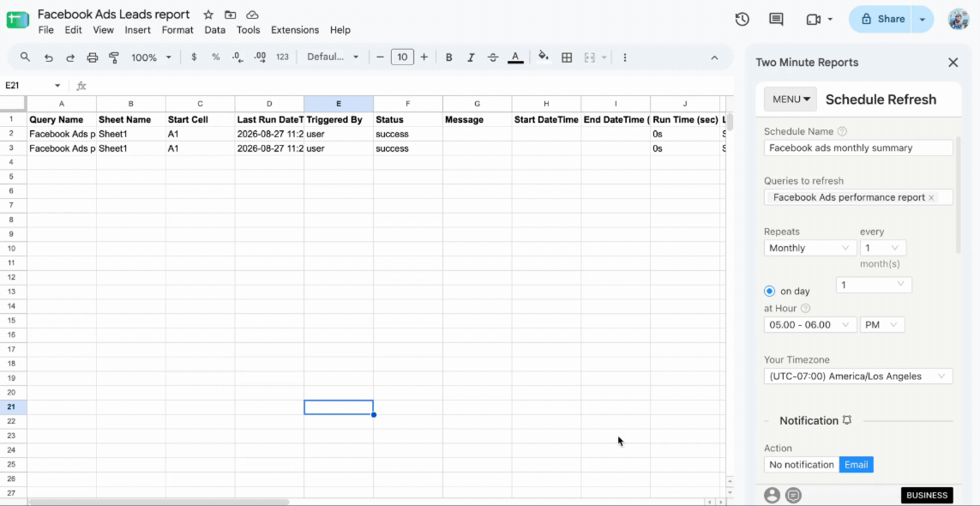The width and height of the screenshot is (980, 506).
Task: Open more toolbar options three dots
Action: point(624,57)
